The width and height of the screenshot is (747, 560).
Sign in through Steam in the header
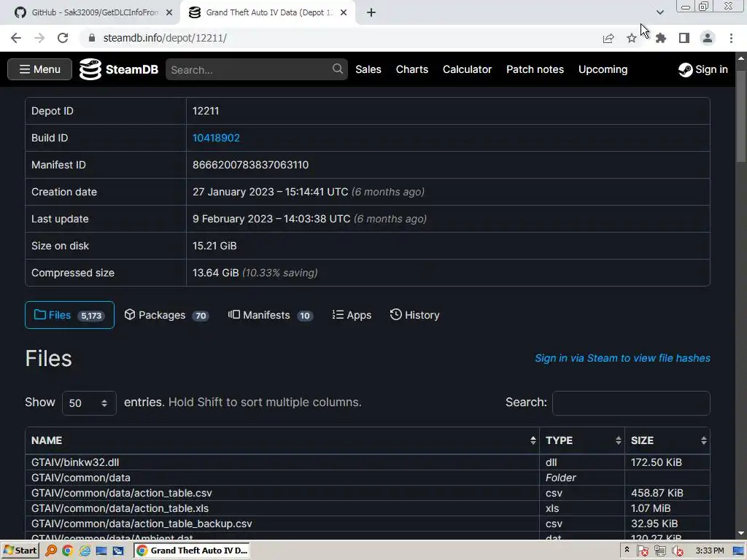(703, 69)
